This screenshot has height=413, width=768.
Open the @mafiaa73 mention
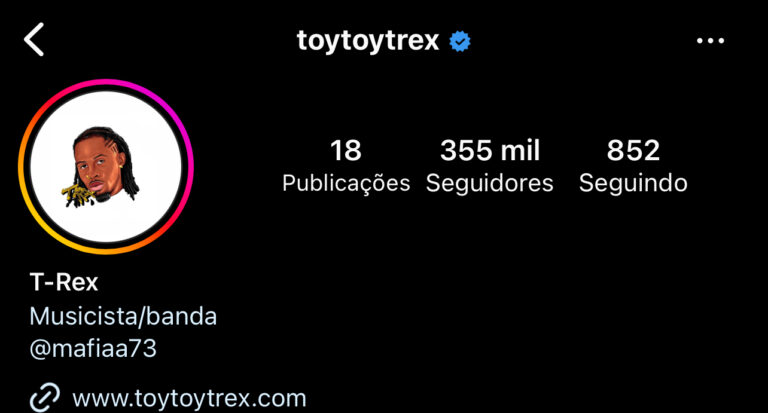coord(93,349)
